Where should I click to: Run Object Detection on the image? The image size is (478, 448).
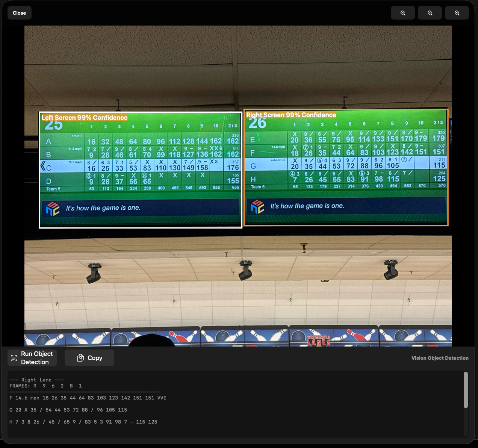point(32,358)
